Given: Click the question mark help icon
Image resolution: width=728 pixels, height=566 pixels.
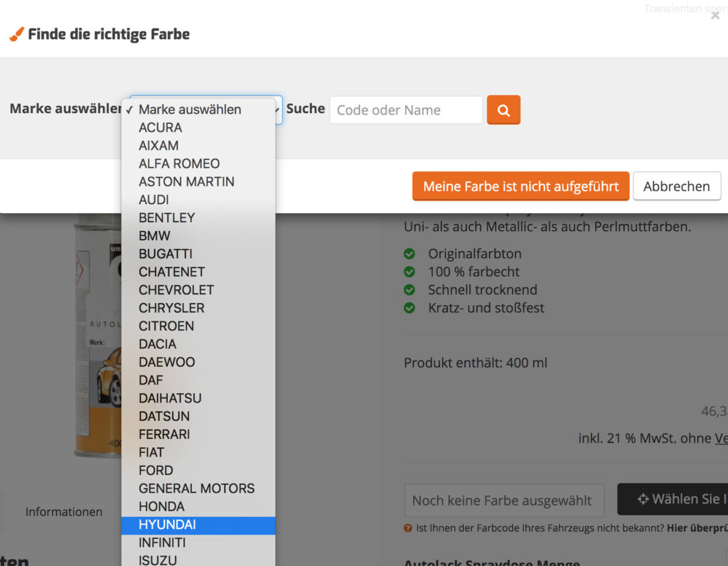Looking at the screenshot, I should 407,528.
